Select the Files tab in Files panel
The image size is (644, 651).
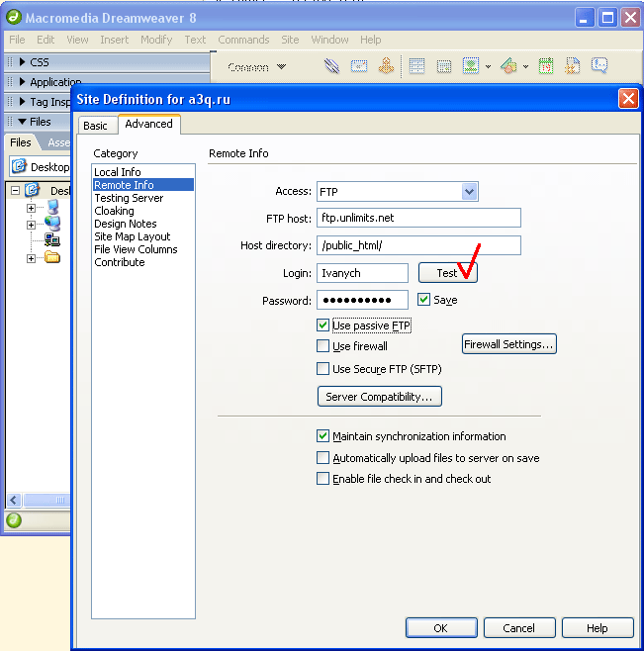pyautogui.click(x=21, y=142)
